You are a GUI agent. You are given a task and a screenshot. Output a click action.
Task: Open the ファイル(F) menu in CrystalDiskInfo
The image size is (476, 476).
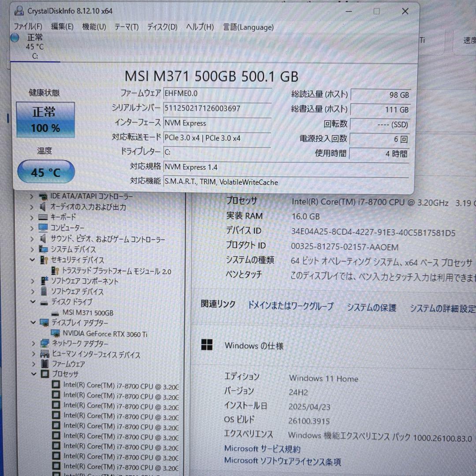coord(28,26)
